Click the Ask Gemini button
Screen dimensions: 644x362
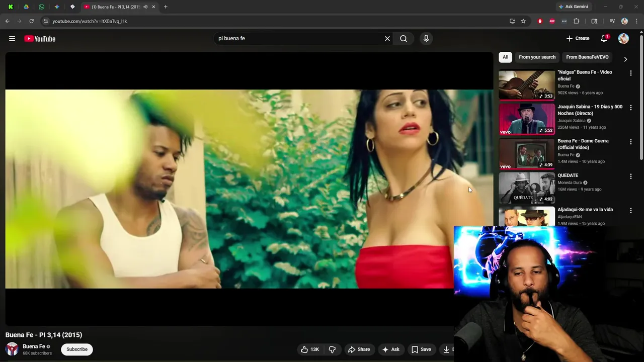573,7
